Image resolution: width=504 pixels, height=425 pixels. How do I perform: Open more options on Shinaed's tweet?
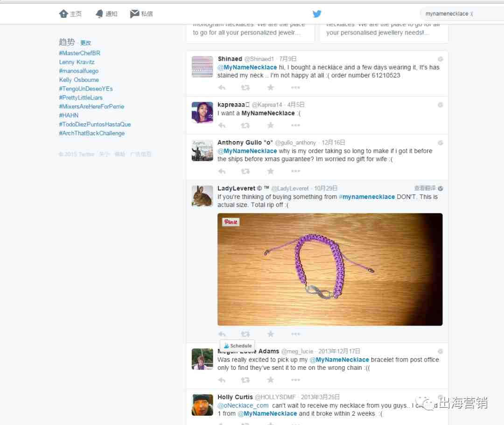pyautogui.click(x=295, y=87)
